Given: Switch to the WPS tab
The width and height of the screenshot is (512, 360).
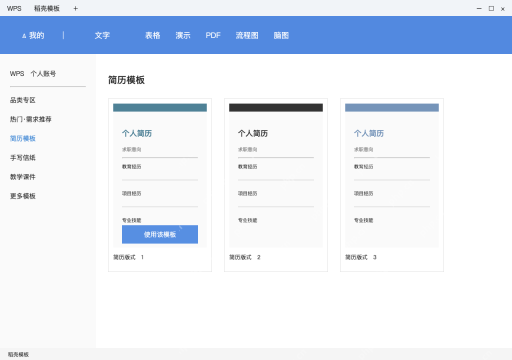Looking at the screenshot, I should click(x=14, y=8).
